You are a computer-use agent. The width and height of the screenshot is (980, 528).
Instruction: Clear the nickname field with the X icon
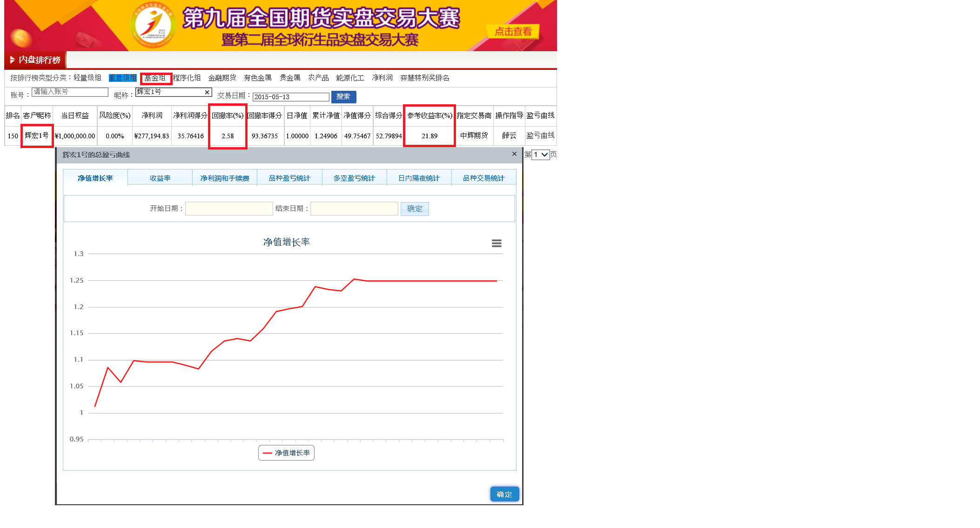[207, 92]
